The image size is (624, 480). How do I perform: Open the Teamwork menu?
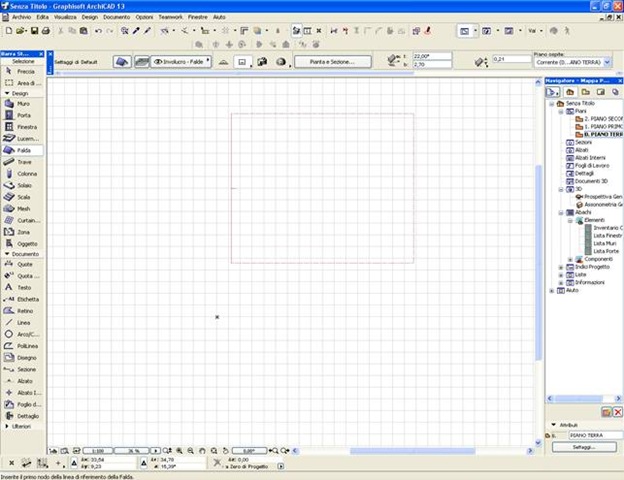[170, 17]
